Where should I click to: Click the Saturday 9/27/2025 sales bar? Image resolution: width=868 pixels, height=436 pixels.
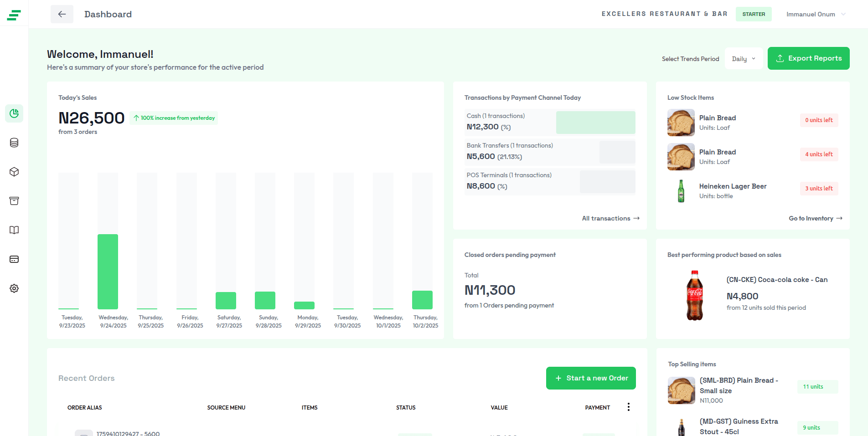[226, 301]
